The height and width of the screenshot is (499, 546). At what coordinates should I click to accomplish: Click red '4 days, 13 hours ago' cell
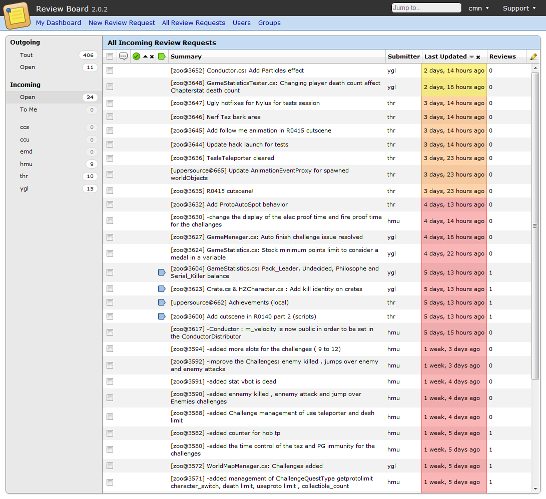(454, 204)
